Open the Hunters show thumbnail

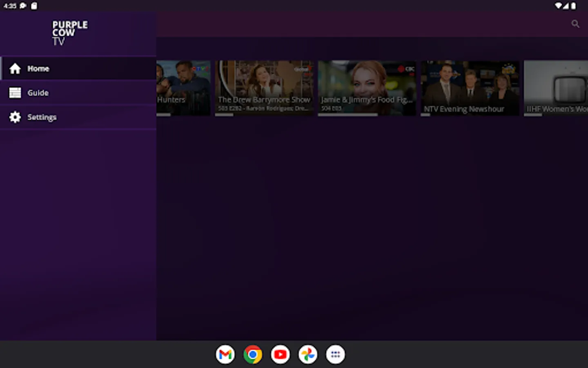pos(183,88)
